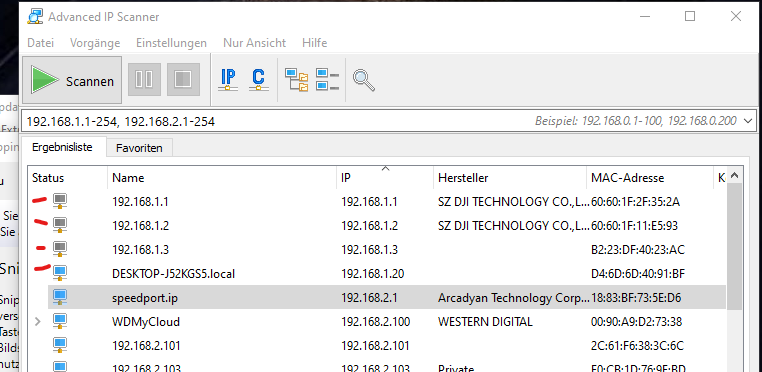This screenshot has height=372, width=762.
Task: Select device icon for 192.168.2.101
Action: coord(60,345)
